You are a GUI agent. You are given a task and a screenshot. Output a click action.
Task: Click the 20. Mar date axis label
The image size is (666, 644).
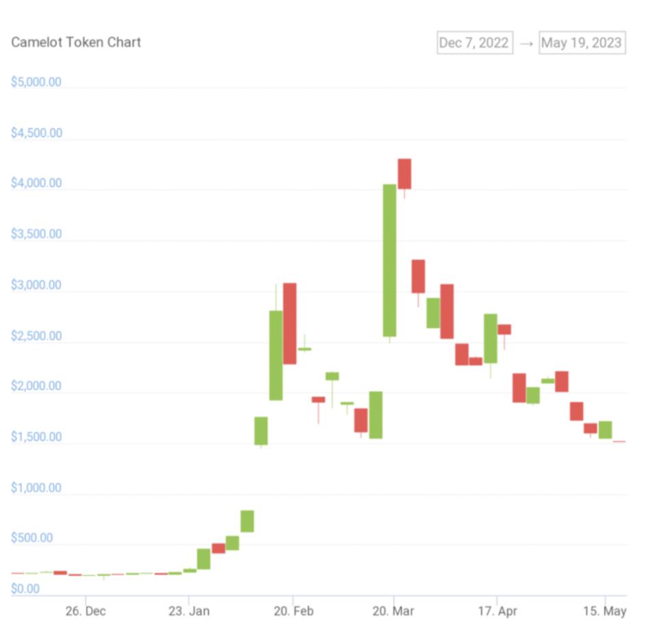pyautogui.click(x=393, y=611)
